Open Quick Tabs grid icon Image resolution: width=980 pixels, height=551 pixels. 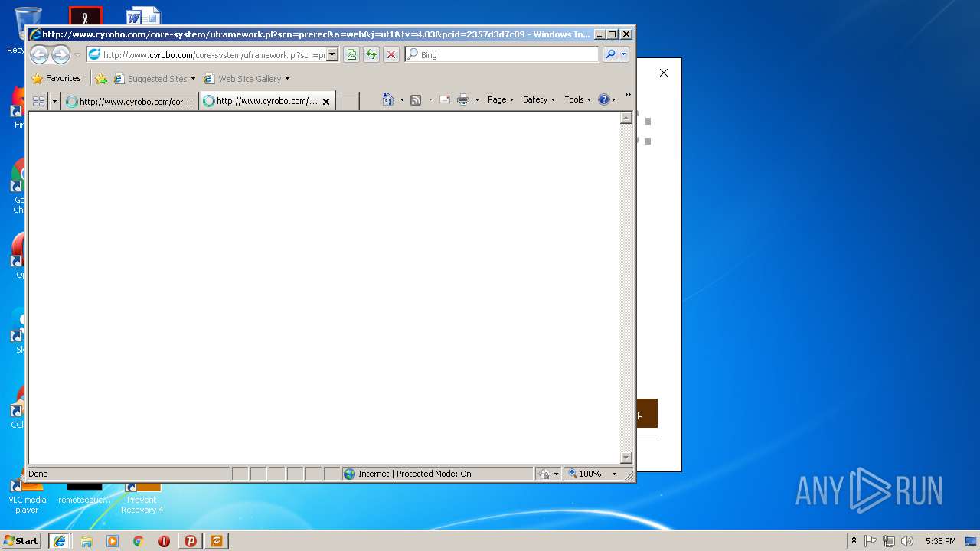click(x=38, y=101)
